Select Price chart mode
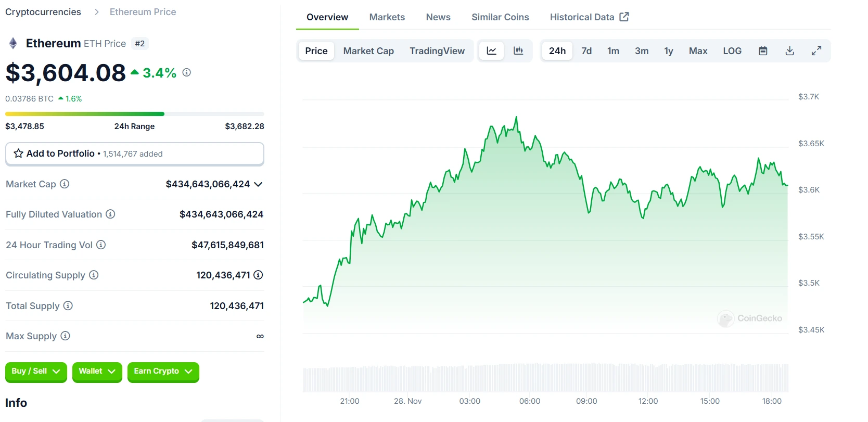Image resolution: width=868 pixels, height=422 pixels. 316,50
